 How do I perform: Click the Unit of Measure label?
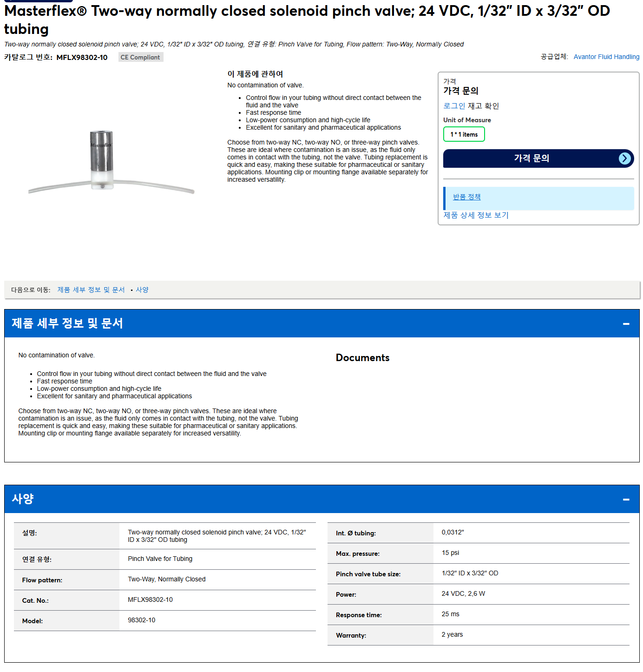(467, 120)
